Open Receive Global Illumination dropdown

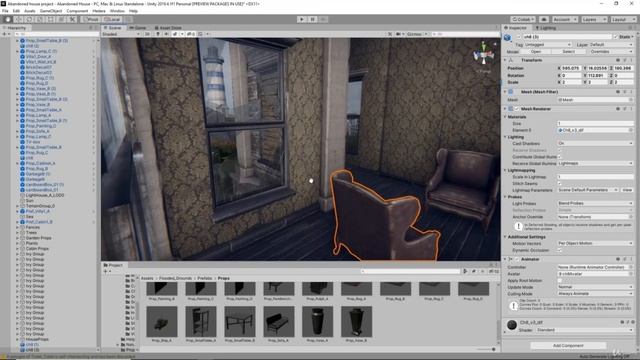596,163
